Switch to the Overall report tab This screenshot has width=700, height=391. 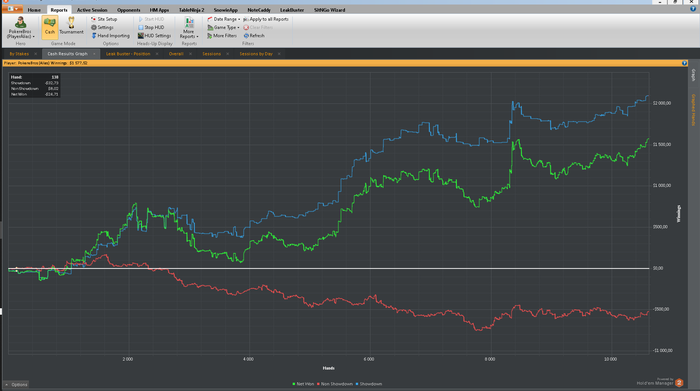176,54
